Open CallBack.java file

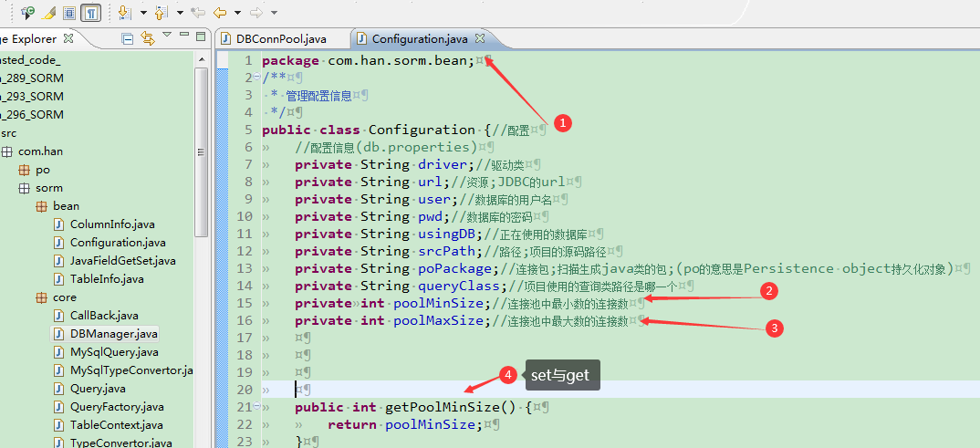(x=104, y=316)
